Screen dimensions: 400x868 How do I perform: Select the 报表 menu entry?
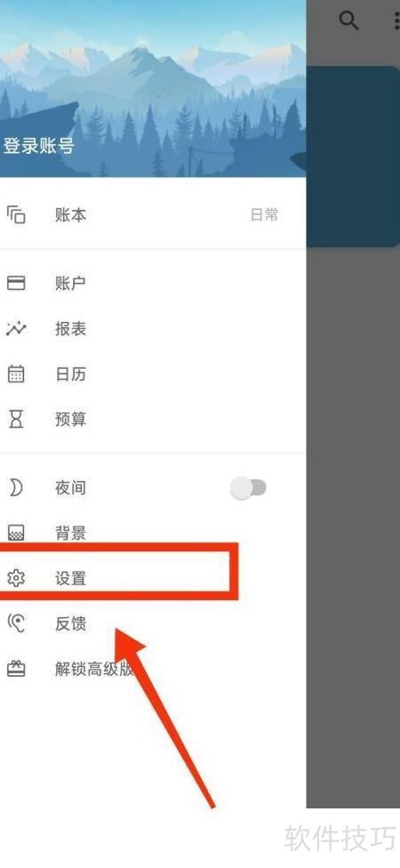(153, 329)
